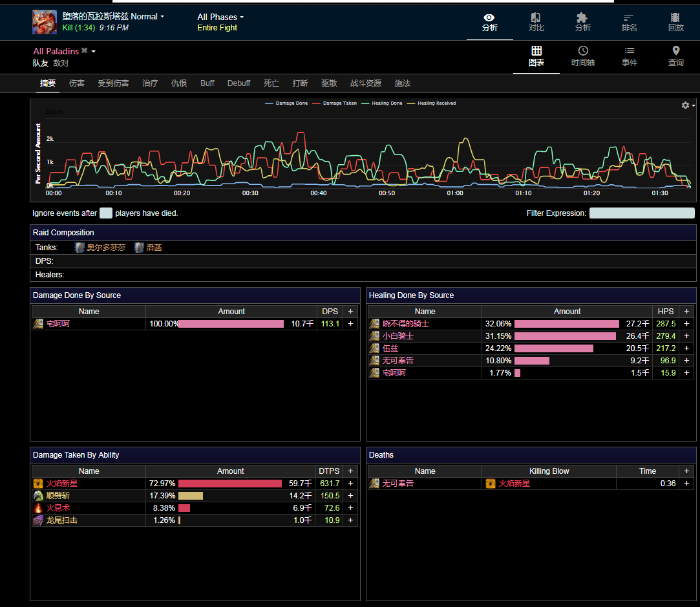Screen dimensions: 700x607
Task: Switch to 时间轴 timeline view
Action: [x=582, y=56]
